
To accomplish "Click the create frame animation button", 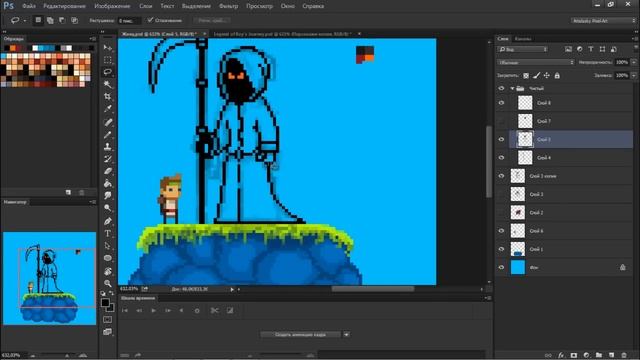I will 300,334.
